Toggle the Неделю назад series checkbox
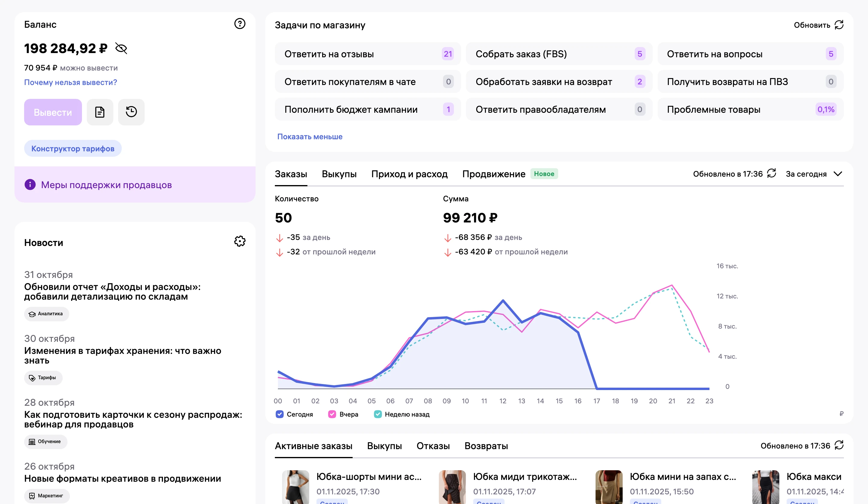The height and width of the screenshot is (504, 868). [378, 414]
